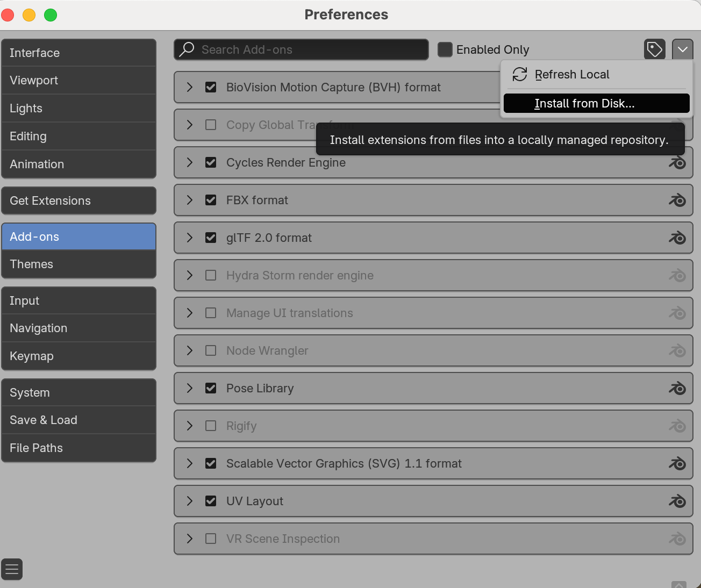This screenshot has height=588, width=701.
Task: Expand the glTF 2.0 format add-on details
Action: click(x=189, y=238)
